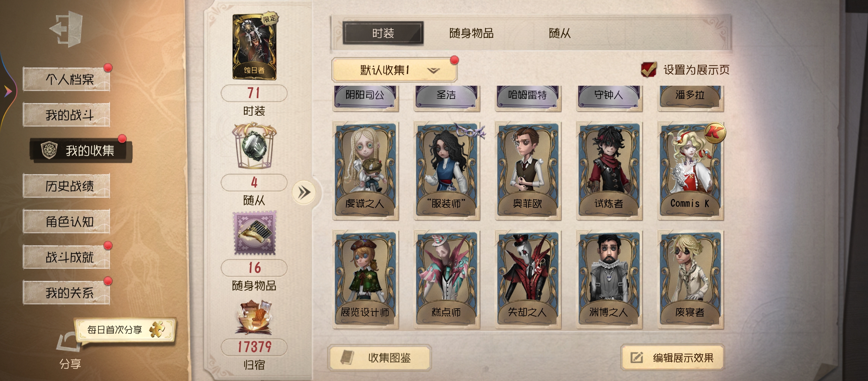
Task: Open 收集图鉴 collection book
Action: pyautogui.click(x=380, y=358)
